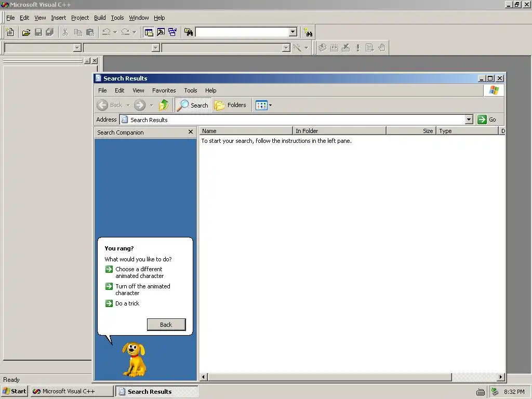
Task: Expand the third wizard bar members combo box
Action: pos(286,48)
